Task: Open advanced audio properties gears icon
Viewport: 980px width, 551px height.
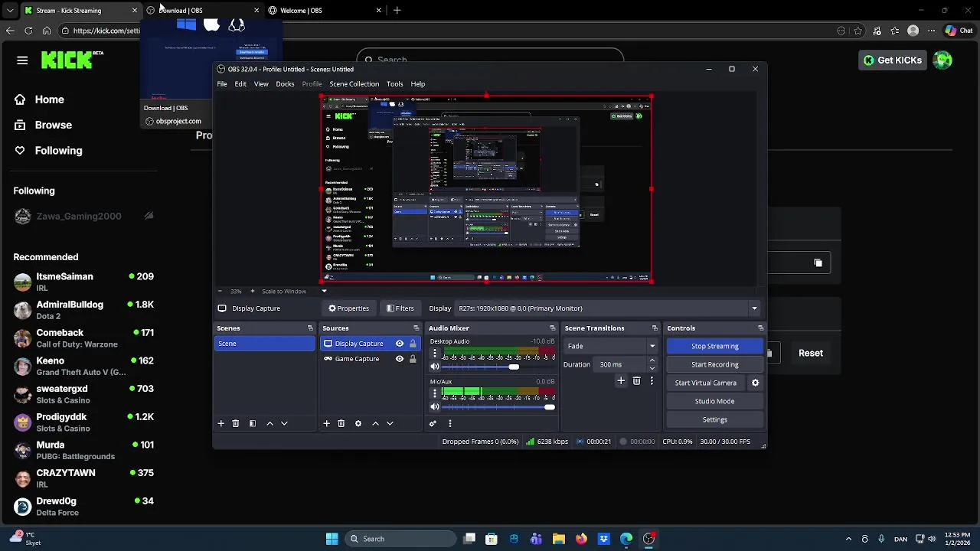Action: [433, 423]
